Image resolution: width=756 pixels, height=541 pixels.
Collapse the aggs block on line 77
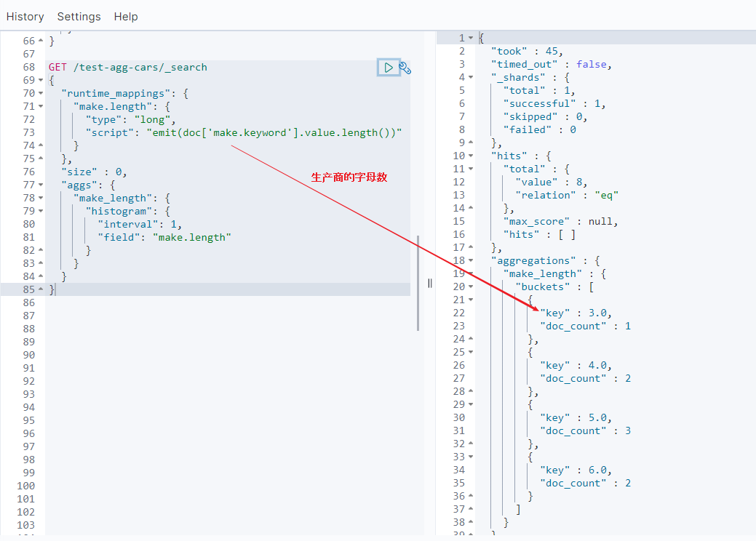pyautogui.click(x=40, y=185)
